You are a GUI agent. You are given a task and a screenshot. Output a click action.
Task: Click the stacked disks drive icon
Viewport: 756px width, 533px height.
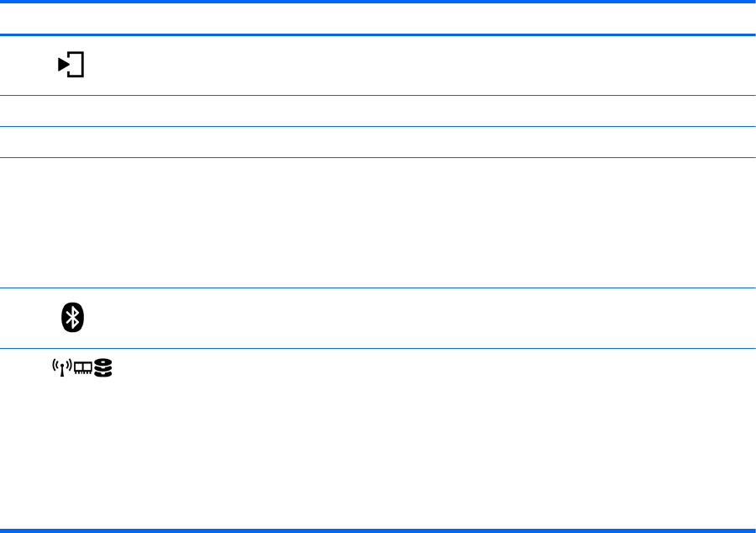(104, 368)
